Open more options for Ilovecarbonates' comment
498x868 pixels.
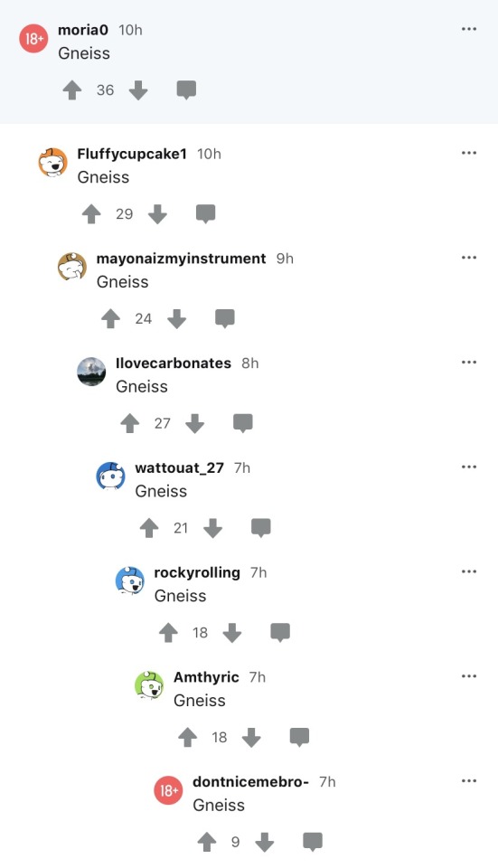(x=469, y=362)
